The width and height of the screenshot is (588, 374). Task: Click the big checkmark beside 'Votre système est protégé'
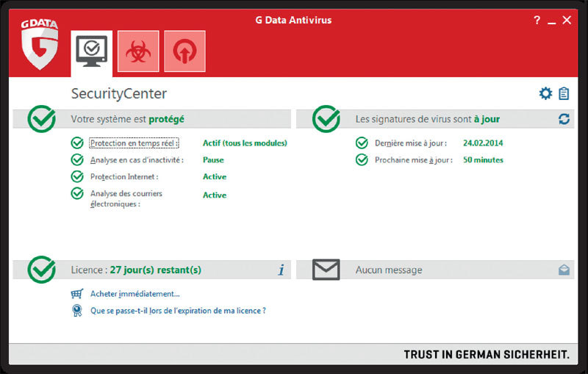click(x=42, y=119)
